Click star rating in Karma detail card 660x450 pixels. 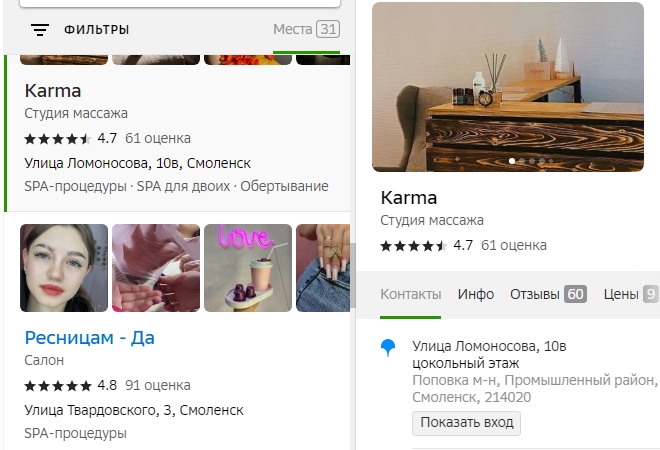coord(414,245)
